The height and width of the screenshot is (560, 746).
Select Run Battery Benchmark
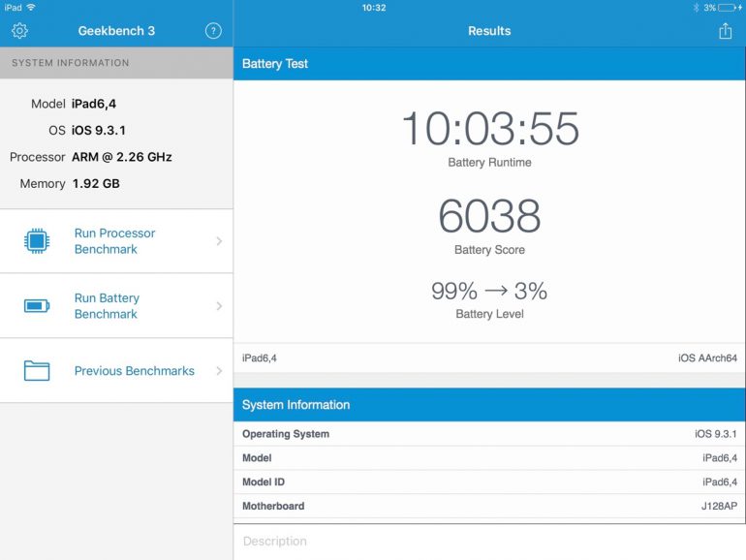(x=107, y=306)
